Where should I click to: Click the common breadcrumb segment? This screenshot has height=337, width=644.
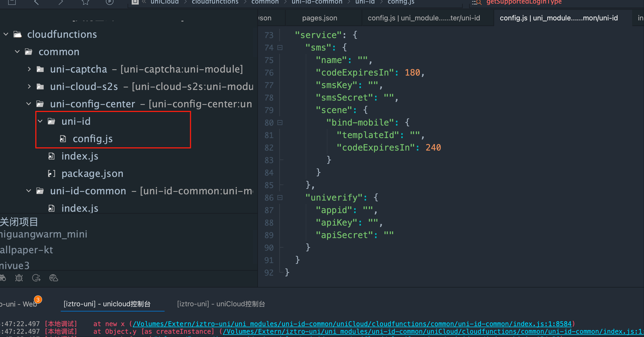tap(265, 2)
